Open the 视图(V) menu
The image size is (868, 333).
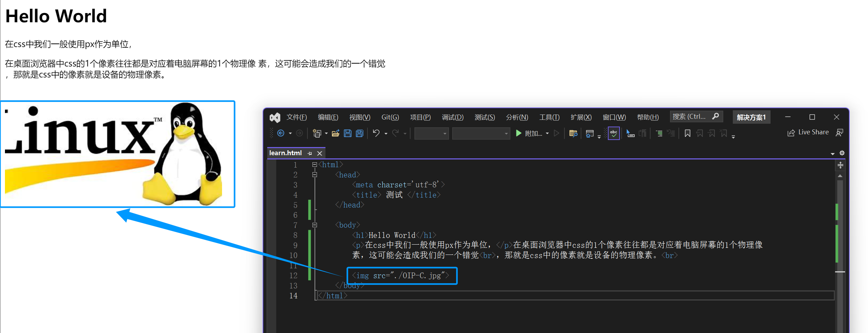[360, 117]
